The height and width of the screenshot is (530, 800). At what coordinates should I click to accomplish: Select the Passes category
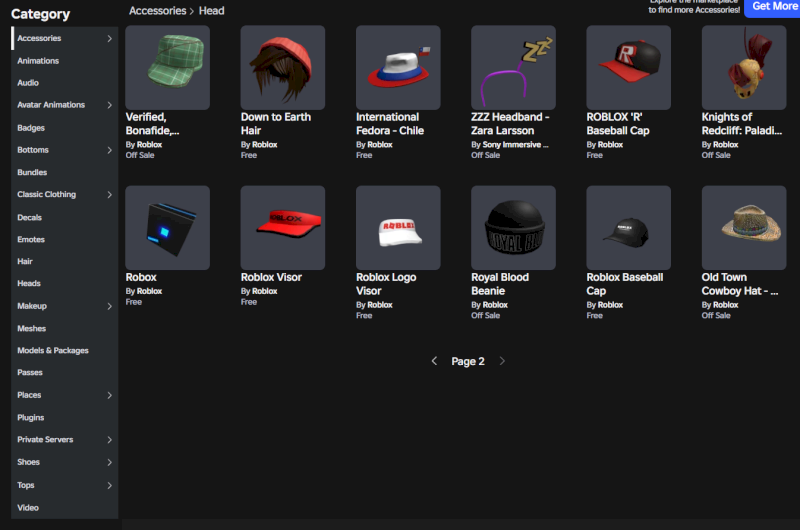point(30,372)
